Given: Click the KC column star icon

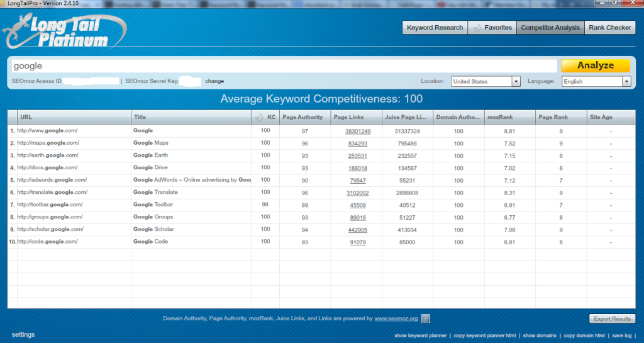Looking at the screenshot, I should (259, 118).
